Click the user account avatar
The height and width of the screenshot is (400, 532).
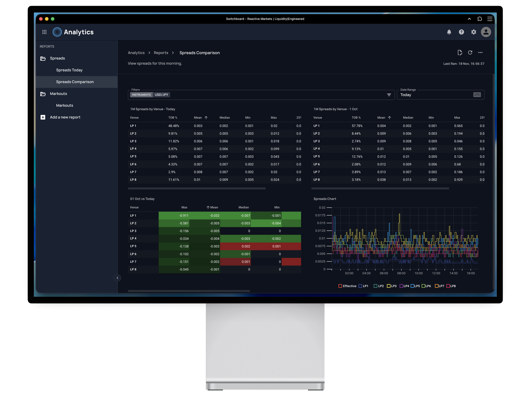(486, 32)
